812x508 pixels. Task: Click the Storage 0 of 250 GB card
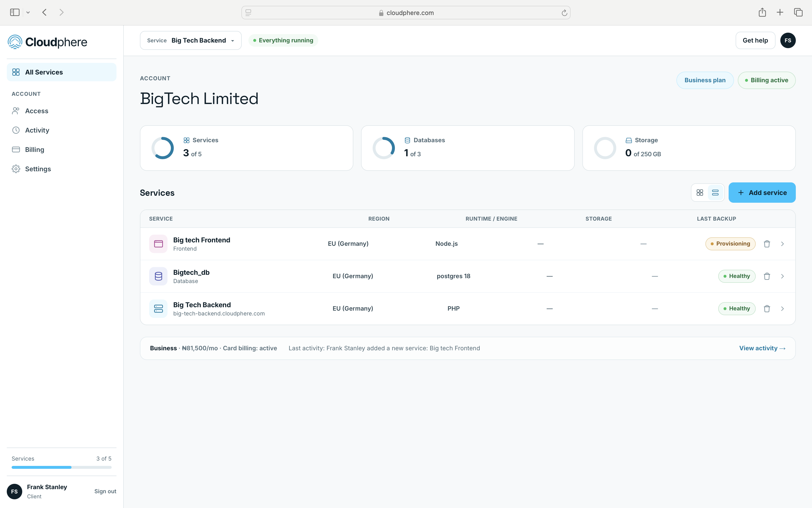(689, 148)
